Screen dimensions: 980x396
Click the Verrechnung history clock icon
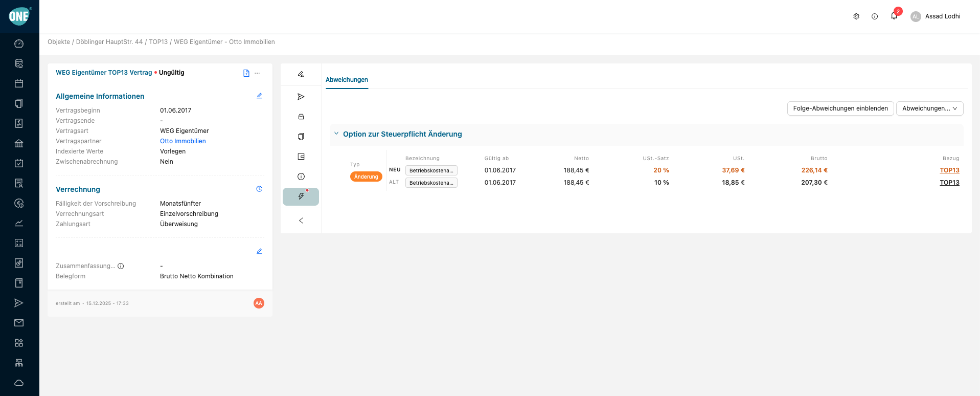click(x=259, y=189)
